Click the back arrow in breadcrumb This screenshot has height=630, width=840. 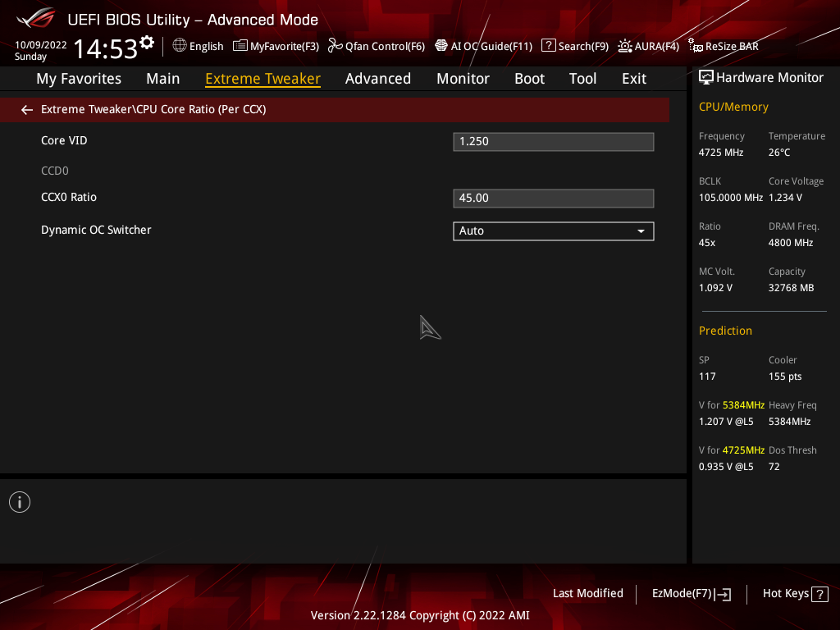[x=27, y=110]
